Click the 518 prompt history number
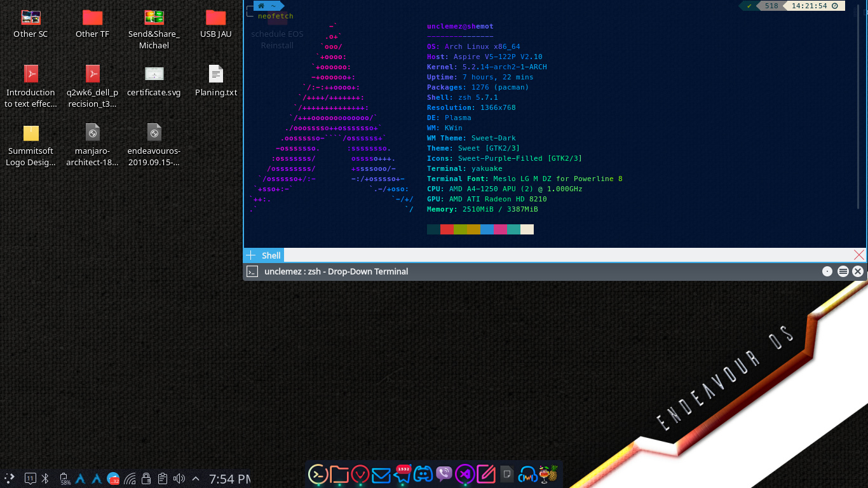Viewport: 868px width, 488px height. 771,6
